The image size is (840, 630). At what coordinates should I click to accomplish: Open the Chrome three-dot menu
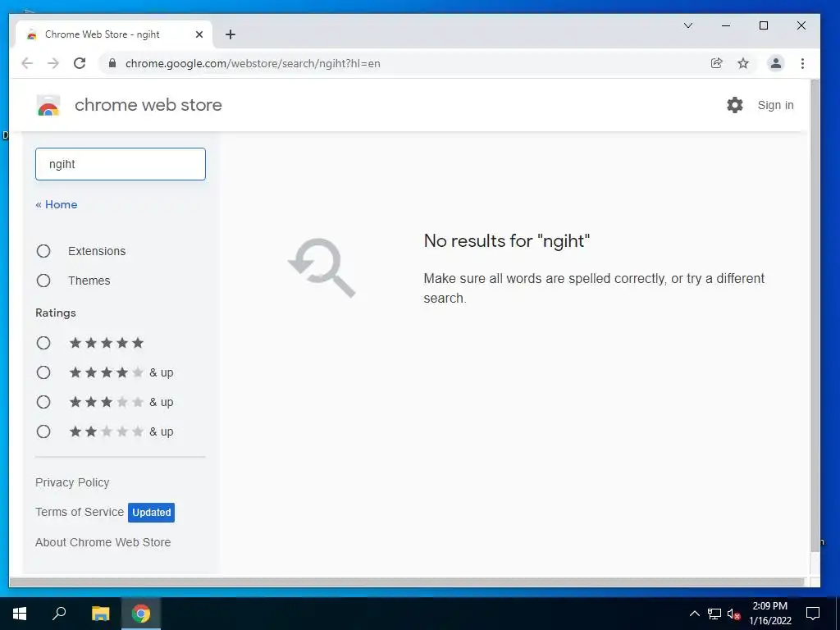coord(802,63)
